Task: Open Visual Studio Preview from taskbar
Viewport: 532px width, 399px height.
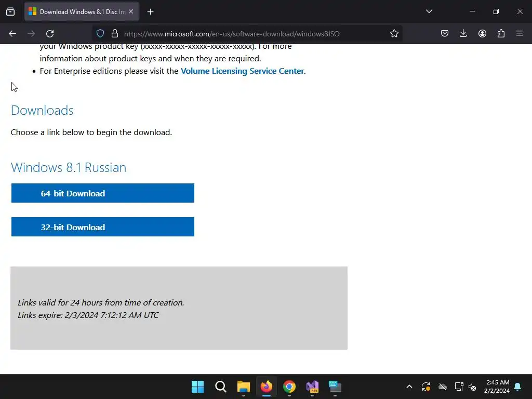Action: tap(312, 387)
